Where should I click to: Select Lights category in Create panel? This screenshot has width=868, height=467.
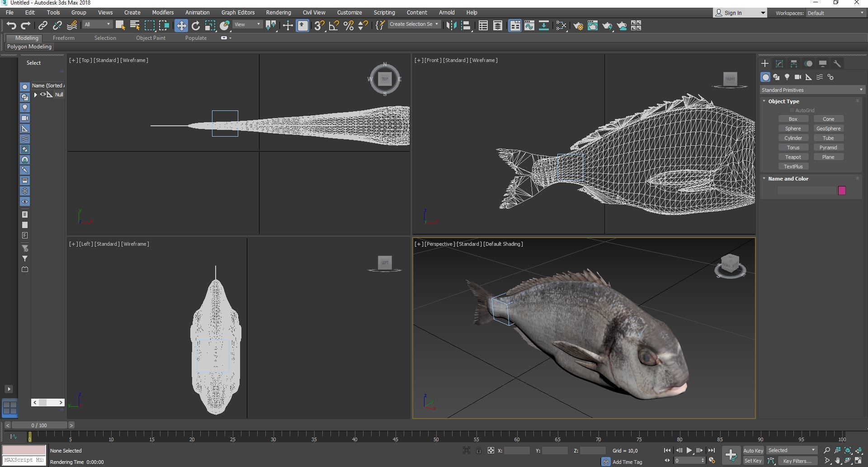(x=787, y=77)
